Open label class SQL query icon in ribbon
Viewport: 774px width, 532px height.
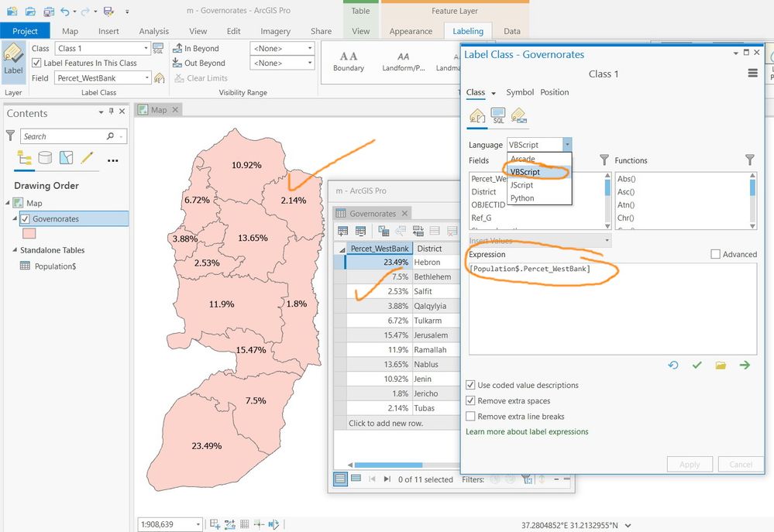click(x=158, y=48)
